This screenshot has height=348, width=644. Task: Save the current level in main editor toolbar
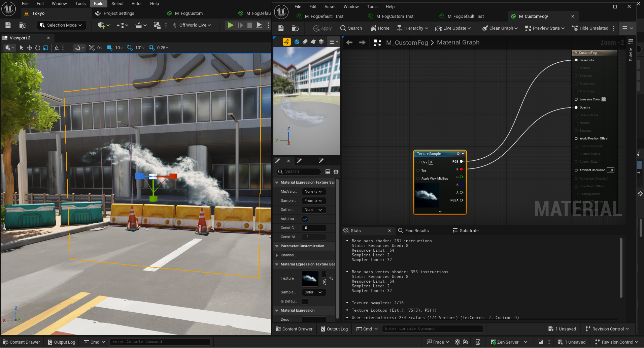[x=8, y=25]
